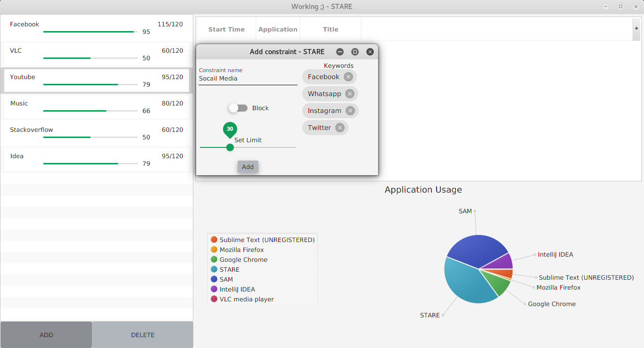Click the Music usage progress bar
Viewport: 644px width, 348px height.
(x=91, y=111)
